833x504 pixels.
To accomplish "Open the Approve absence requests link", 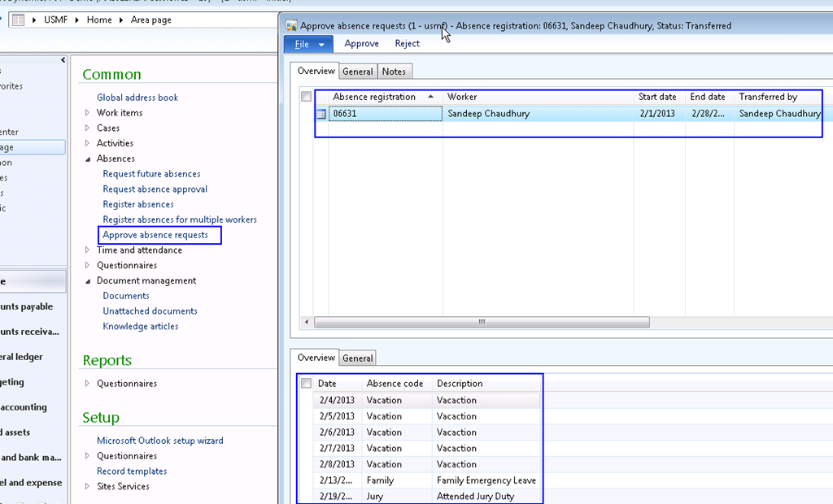I will point(155,235).
